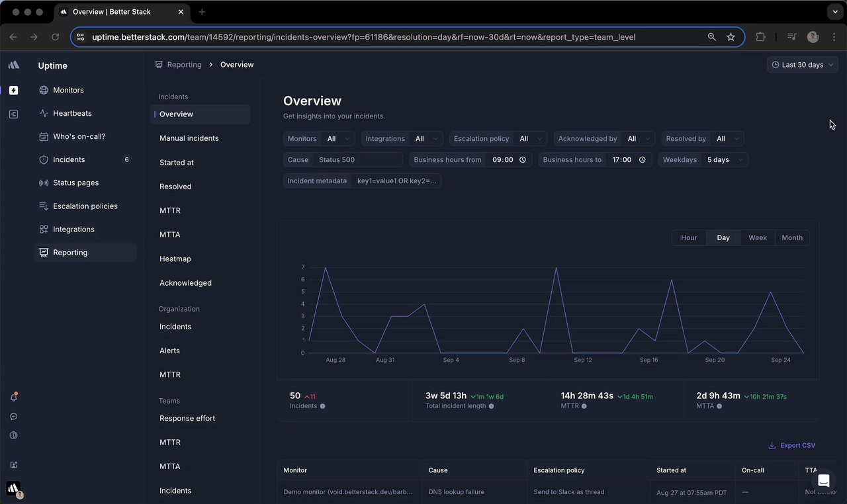847x504 pixels.
Task: Open the browser Extensions puzzle icon
Action: tap(760, 37)
